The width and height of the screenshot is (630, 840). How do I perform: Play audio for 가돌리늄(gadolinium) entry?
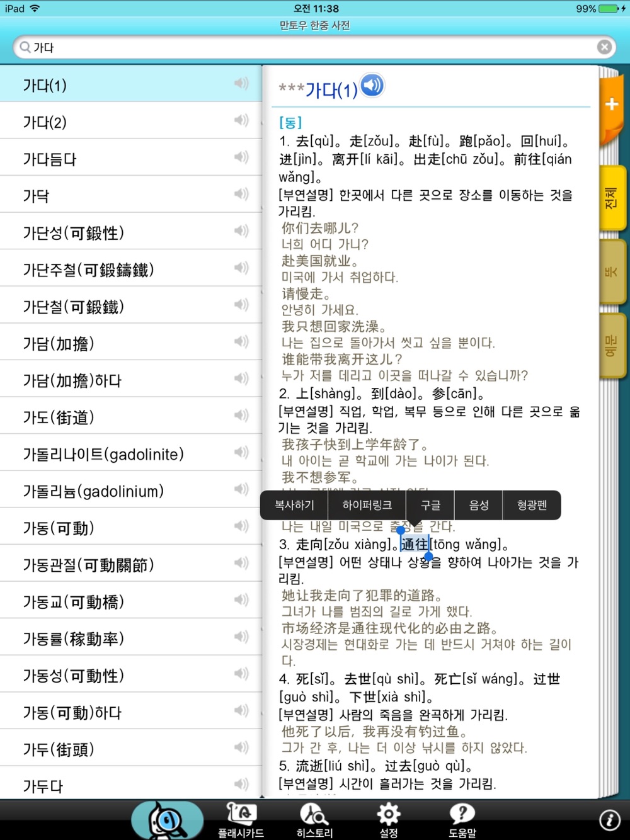[241, 489]
